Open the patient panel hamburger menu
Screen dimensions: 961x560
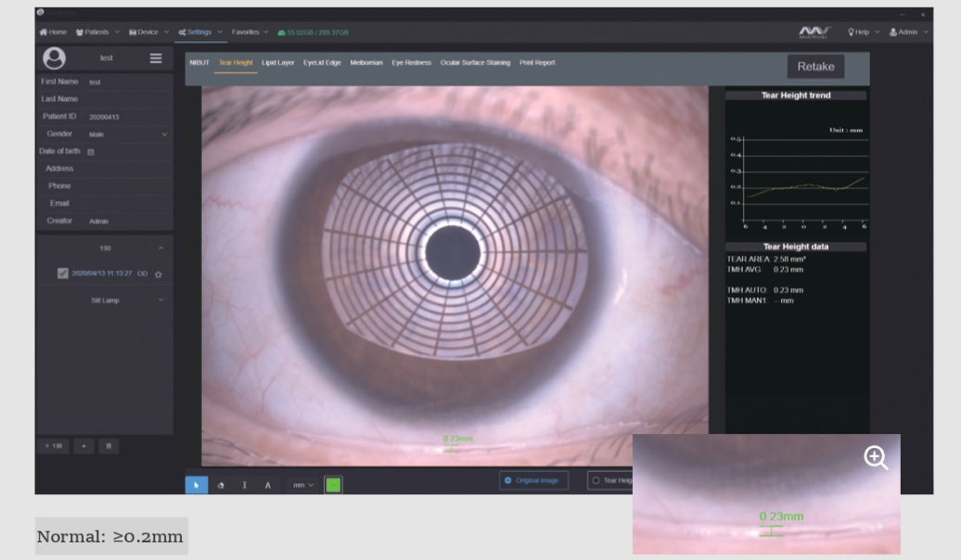[x=156, y=58]
